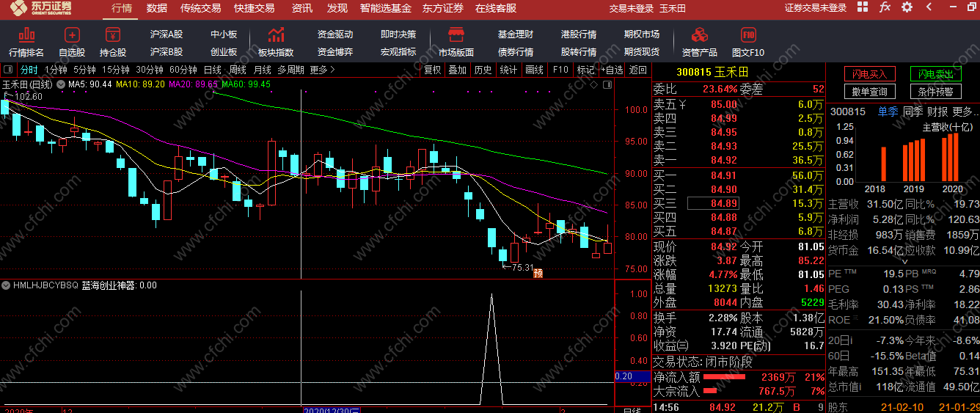The width and height of the screenshot is (980, 413).
Task: Open 市场版面 storefront icon
Action: [x=456, y=34]
